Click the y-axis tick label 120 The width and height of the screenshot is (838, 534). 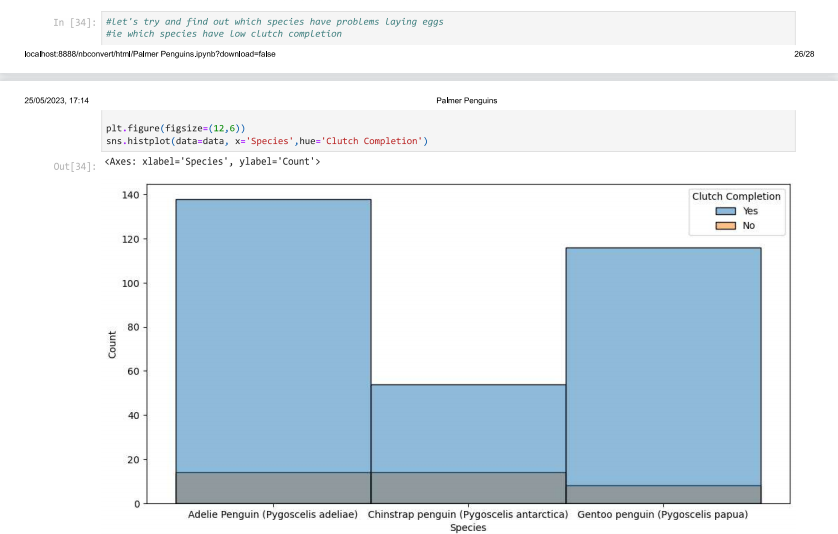[131, 239]
